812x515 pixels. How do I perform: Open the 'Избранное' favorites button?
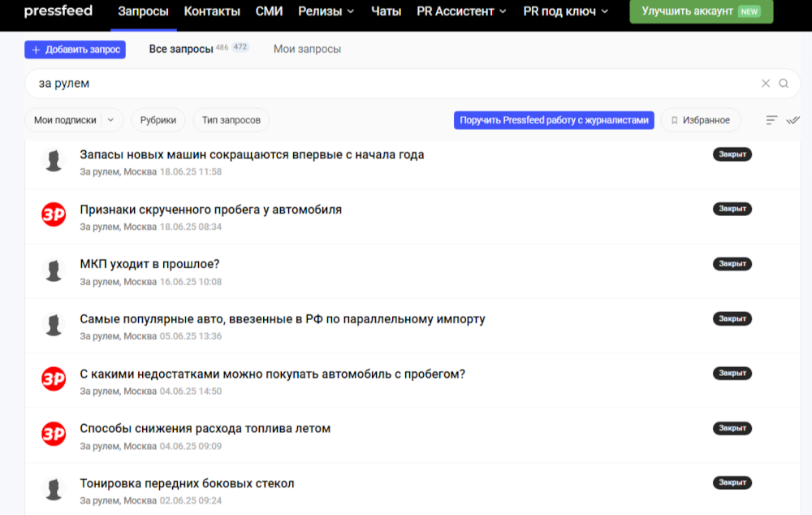(701, 120)
